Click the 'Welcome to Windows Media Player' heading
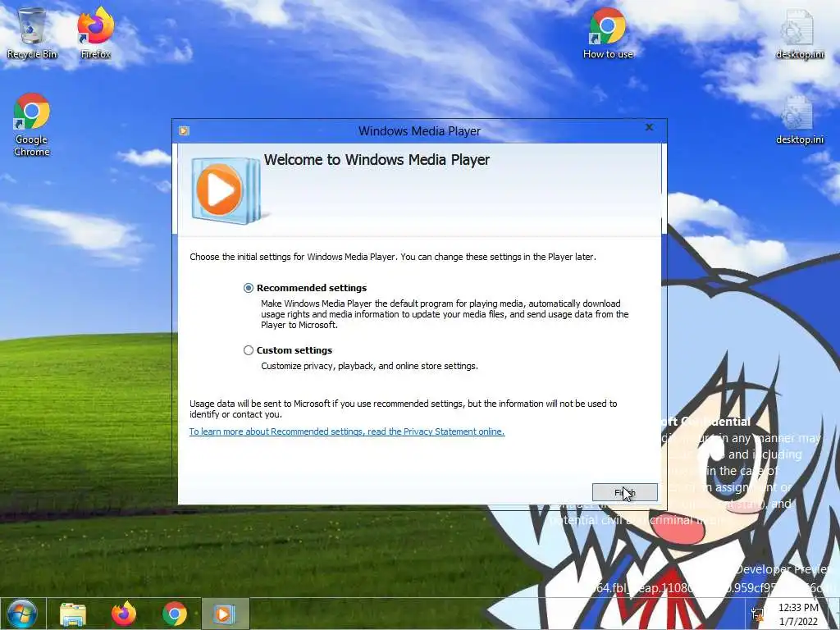Viewport: 840px width, 630px height. (377, 160)
